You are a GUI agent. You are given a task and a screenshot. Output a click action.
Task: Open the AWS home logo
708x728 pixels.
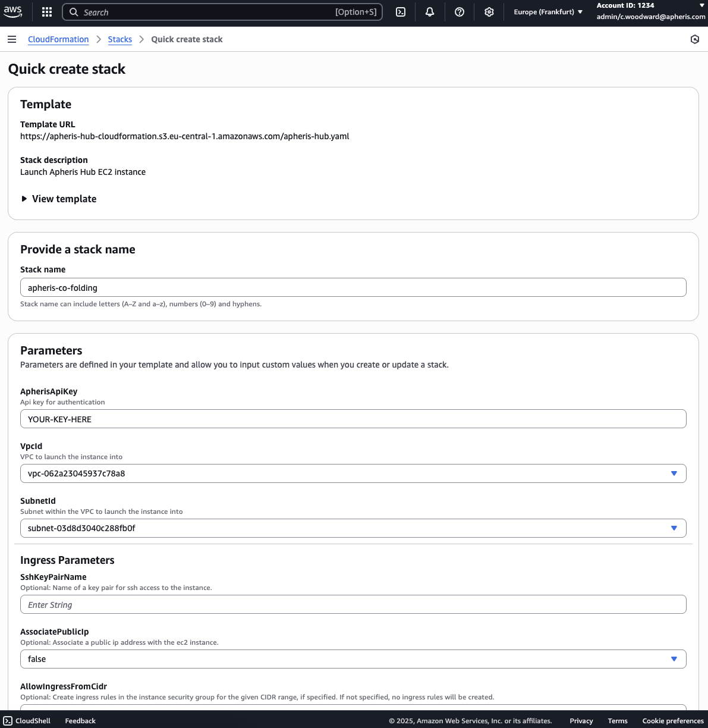pos(12,11)
